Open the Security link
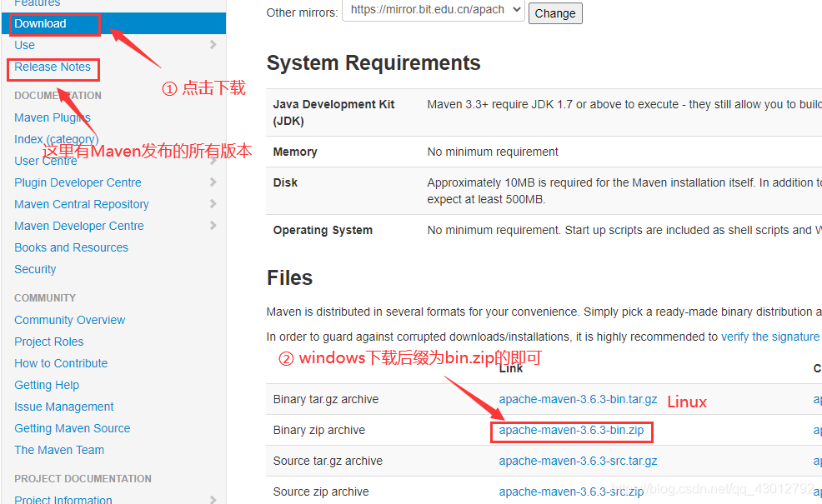822x504 pixels. click(x=35, y=269)
